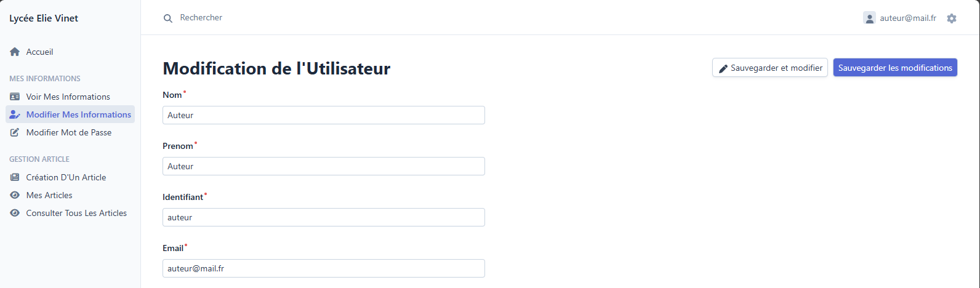
Task: Go to Accueil in the sidebar
Action: 39,52
